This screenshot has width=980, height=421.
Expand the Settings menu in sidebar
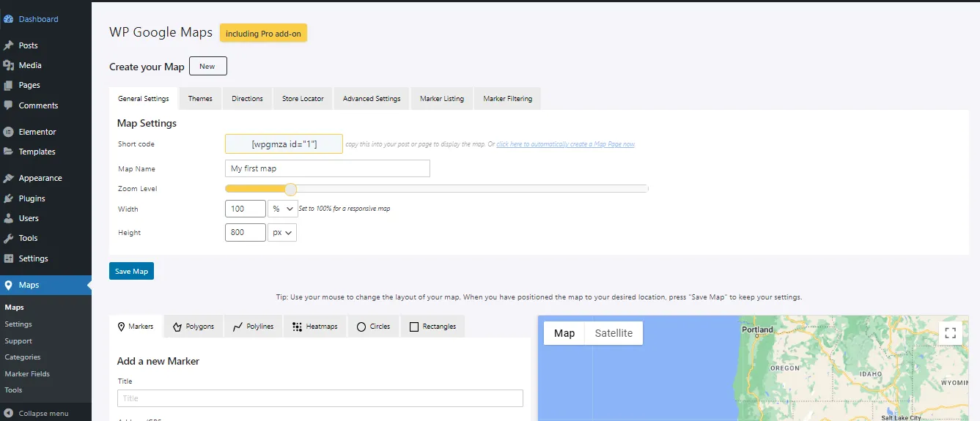click(33, 258)
